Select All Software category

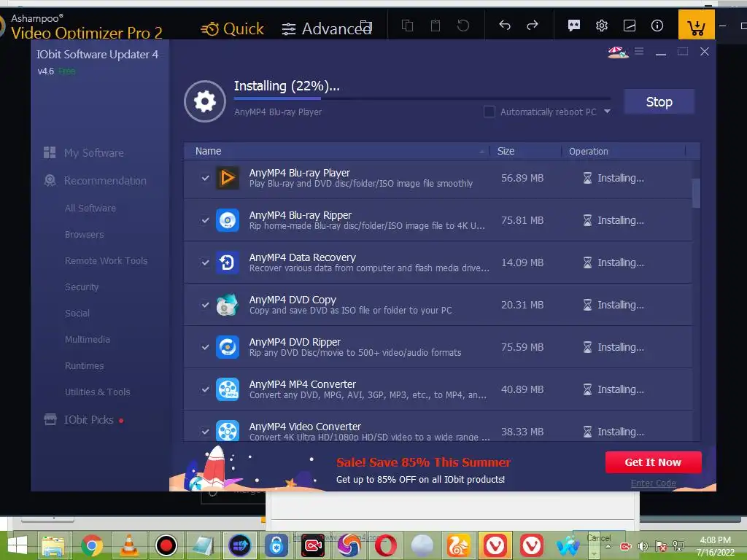90,208
